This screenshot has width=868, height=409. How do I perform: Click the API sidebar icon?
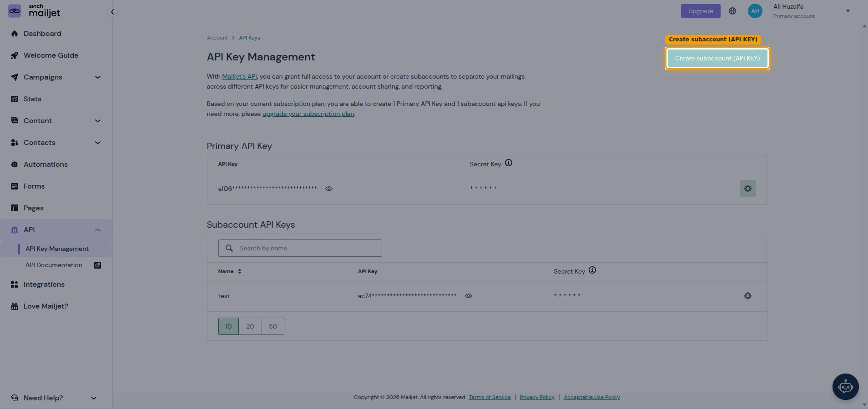(x=15, y=230)
